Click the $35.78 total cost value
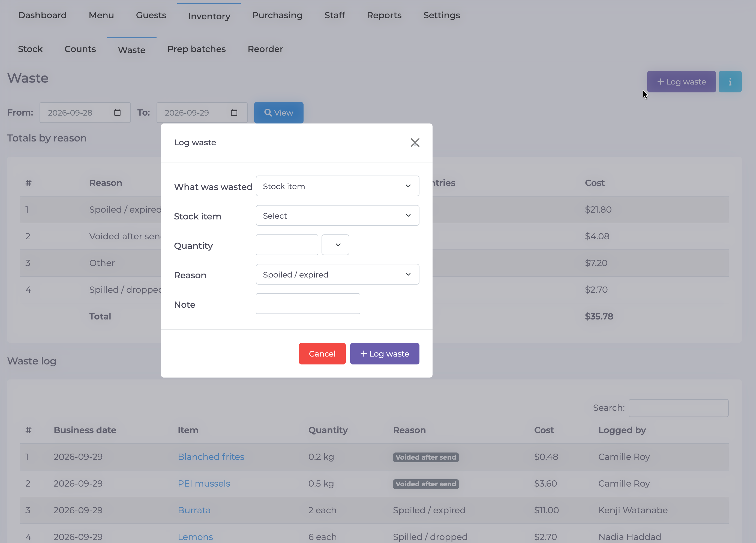 (599, 316)
